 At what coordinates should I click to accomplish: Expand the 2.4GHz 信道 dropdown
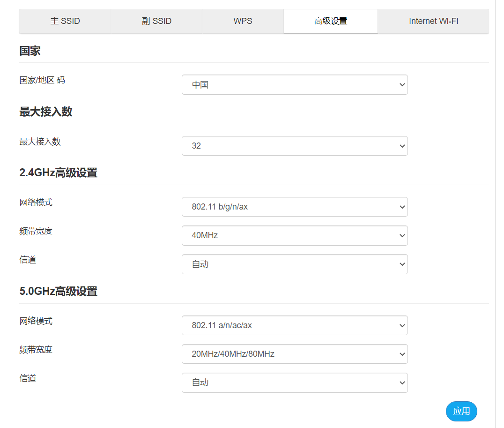[295, 264]
